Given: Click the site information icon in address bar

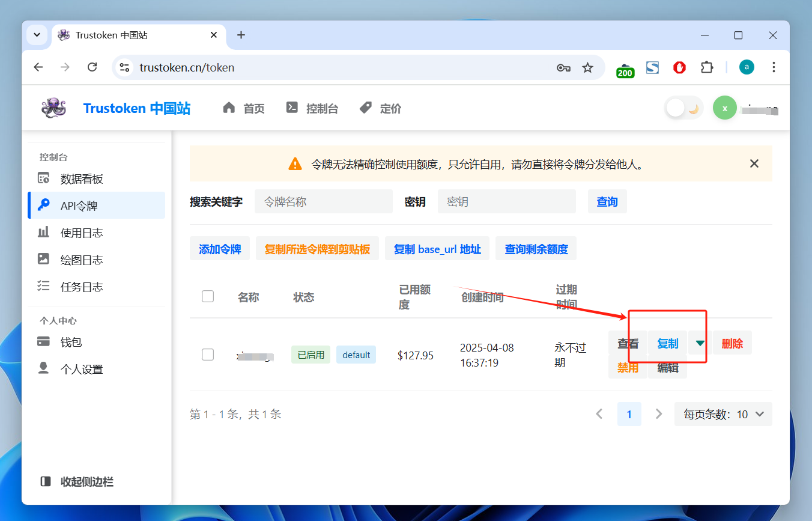Looking at the screenshot, I should (x=125, y=67).
